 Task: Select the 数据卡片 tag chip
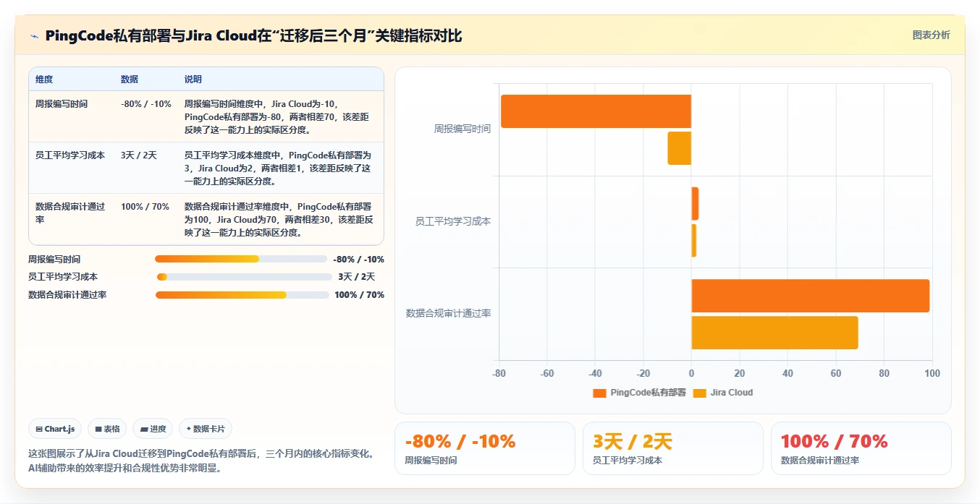pos(206,429)
